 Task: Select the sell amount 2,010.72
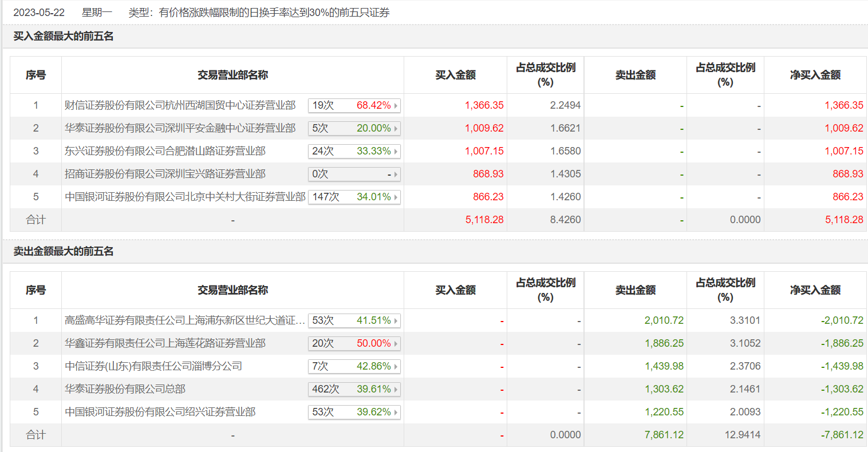click(664, 320)
